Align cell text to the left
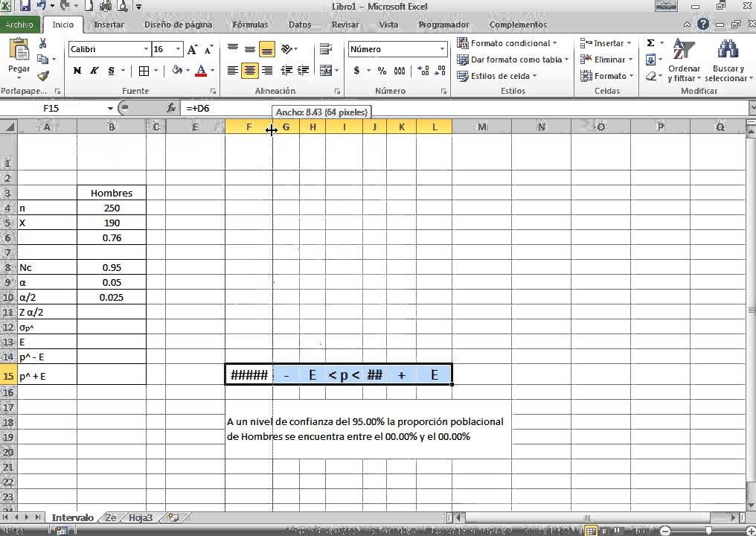 pyautogui.click(x=232, y=71)
